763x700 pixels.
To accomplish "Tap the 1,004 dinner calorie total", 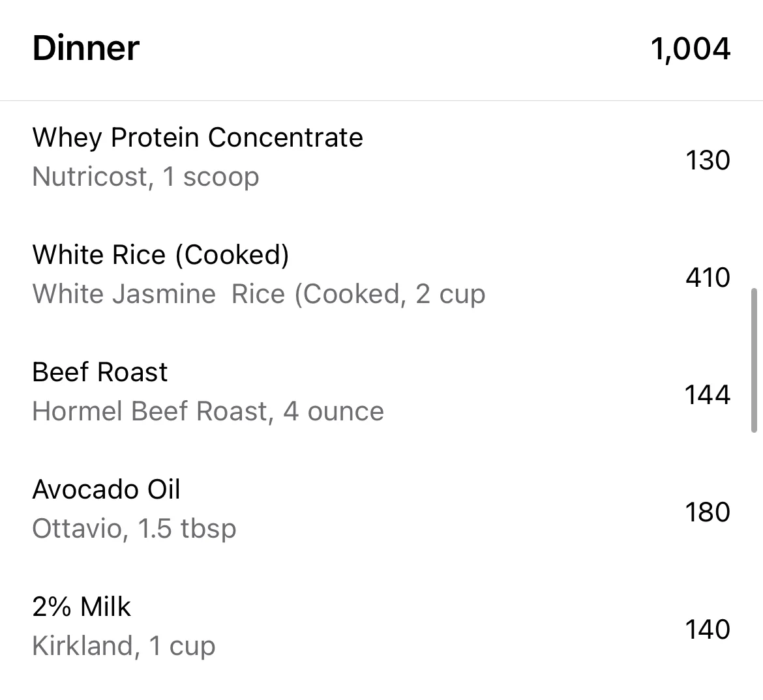I will point(690,49).
